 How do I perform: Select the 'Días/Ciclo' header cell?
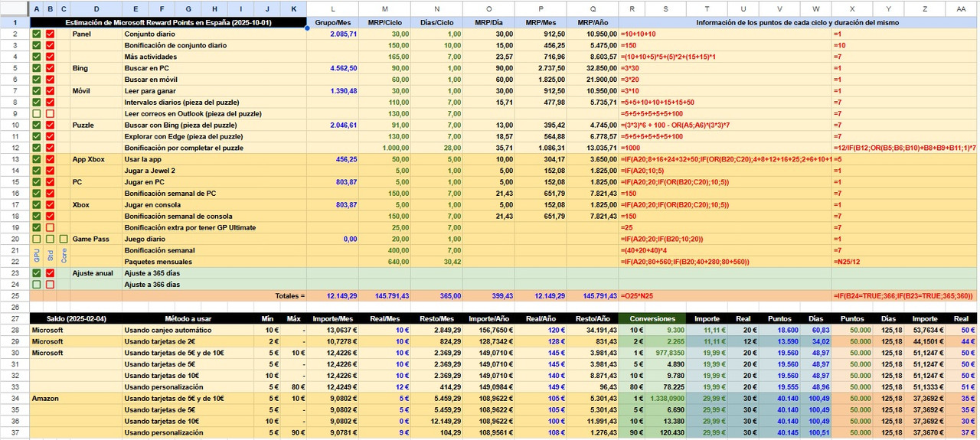click(x=437, y=23)
